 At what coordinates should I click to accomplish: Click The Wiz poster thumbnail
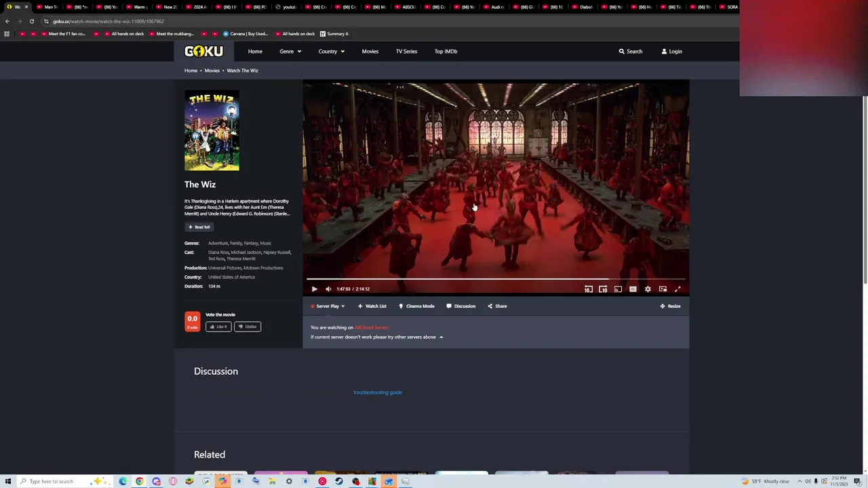(212, 130)
